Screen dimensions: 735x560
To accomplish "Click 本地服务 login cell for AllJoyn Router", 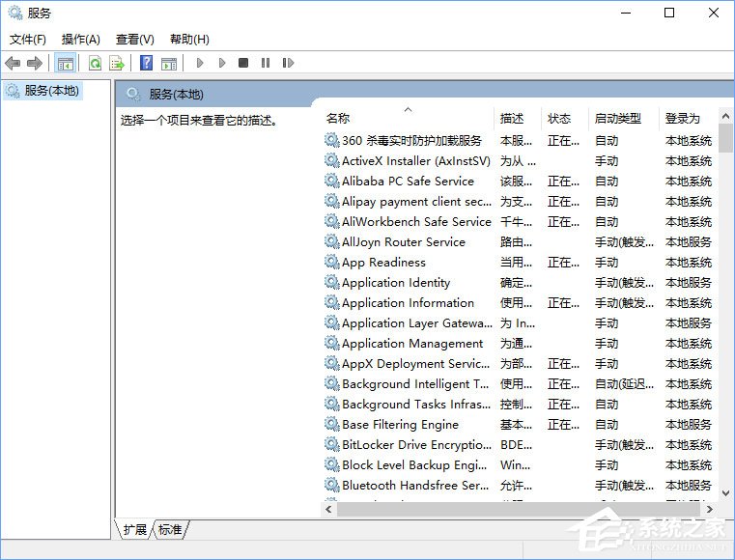I will point(688,241).
